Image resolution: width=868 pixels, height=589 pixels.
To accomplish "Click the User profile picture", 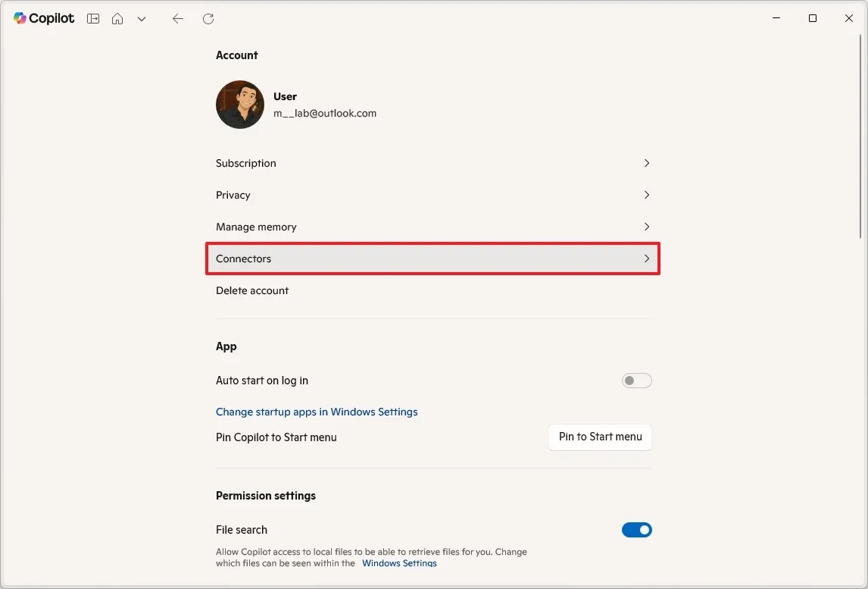I will click(x=239, y=104).
